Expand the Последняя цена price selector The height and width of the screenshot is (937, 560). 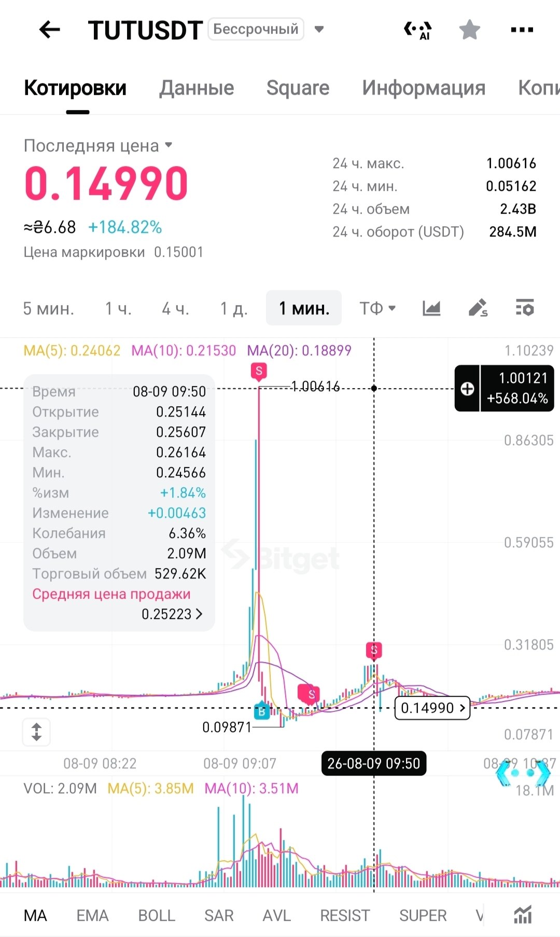[x=98, y=146]
